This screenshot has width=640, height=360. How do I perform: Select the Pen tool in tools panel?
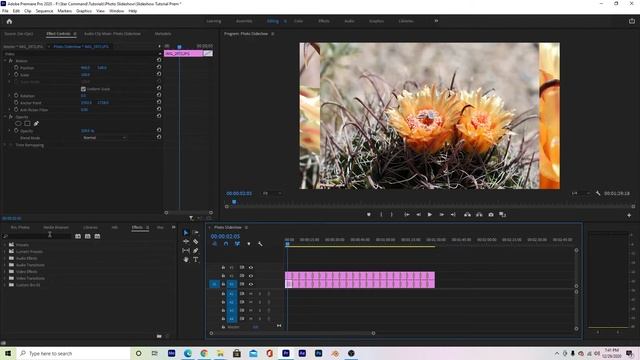point(196,250)
